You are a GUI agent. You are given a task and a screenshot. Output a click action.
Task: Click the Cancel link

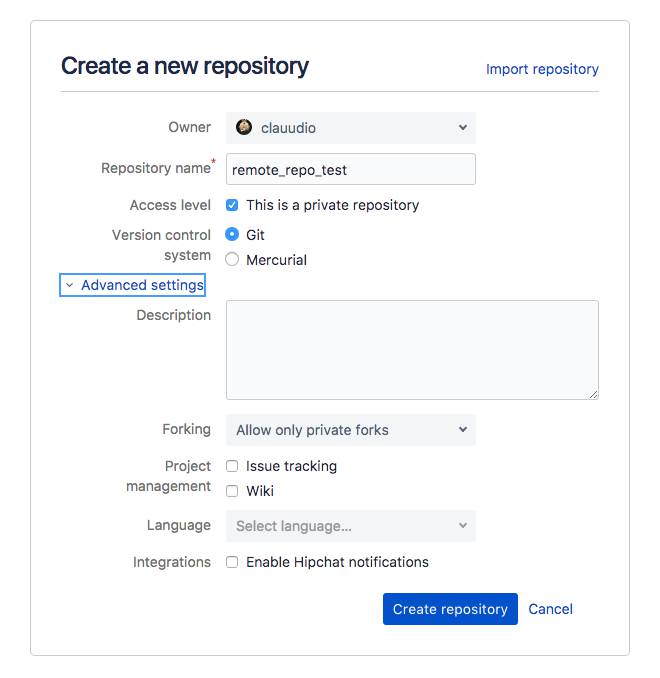550,609
